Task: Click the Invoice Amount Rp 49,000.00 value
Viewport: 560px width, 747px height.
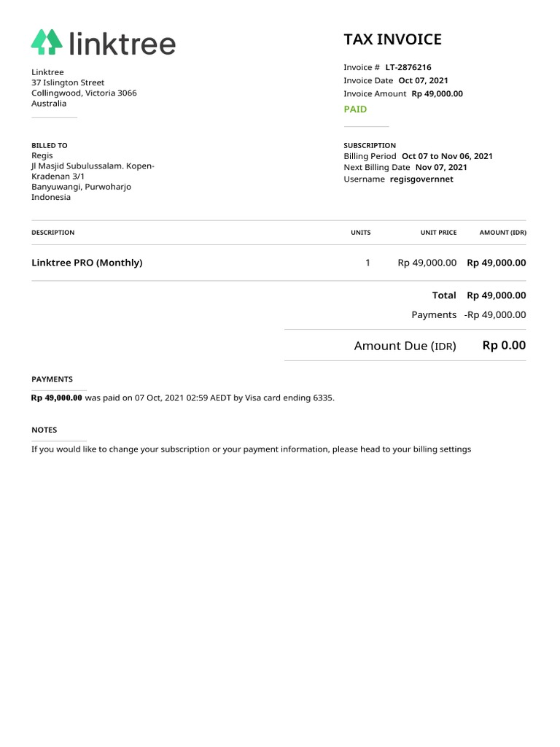Action: 437,94
